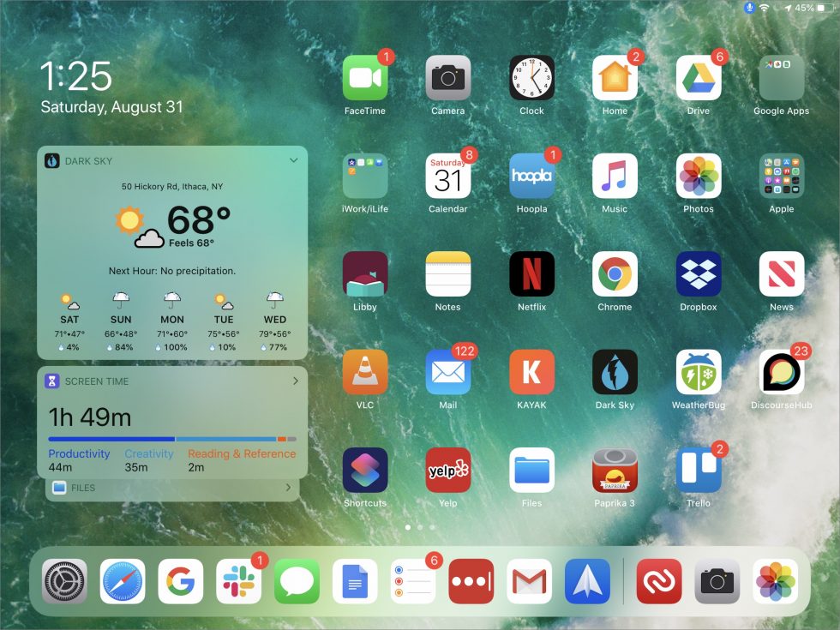
Task: Open the Google app in dock
Action: click(x=181, y=581)
